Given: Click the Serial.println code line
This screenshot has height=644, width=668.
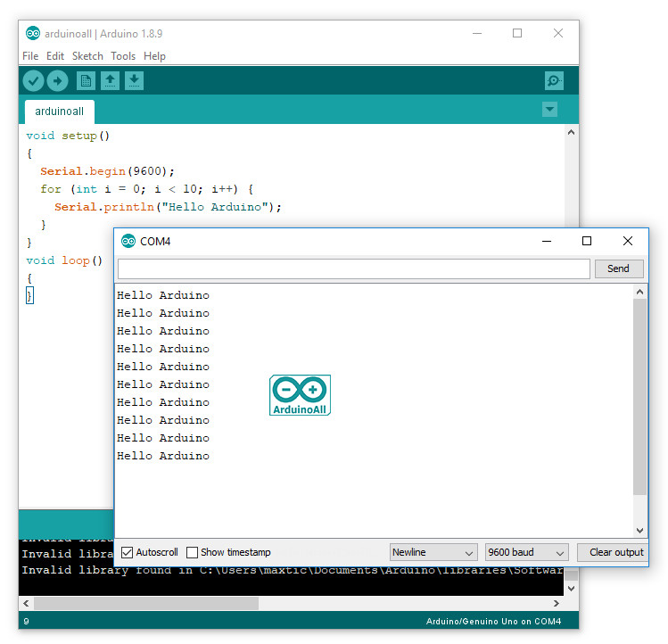Looking at the screenshot, I should point(168,207).
